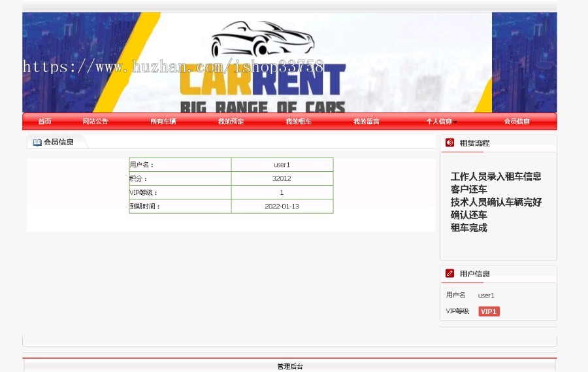The image size is (588, 372).
Task: Click the VIP1 badge
Action: (489, 311)
